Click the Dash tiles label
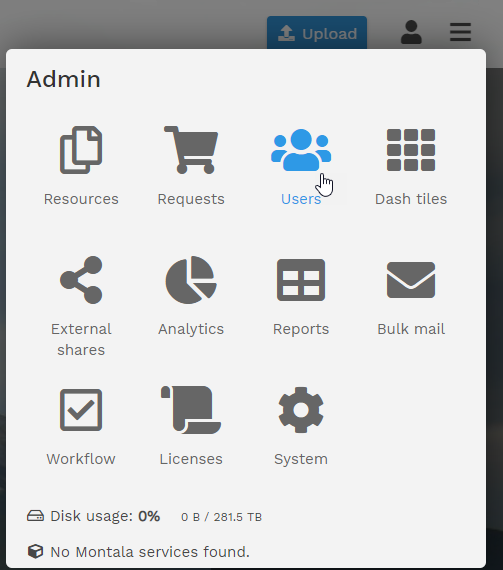Viewport: 503px width, 570px height. point(411,199)
